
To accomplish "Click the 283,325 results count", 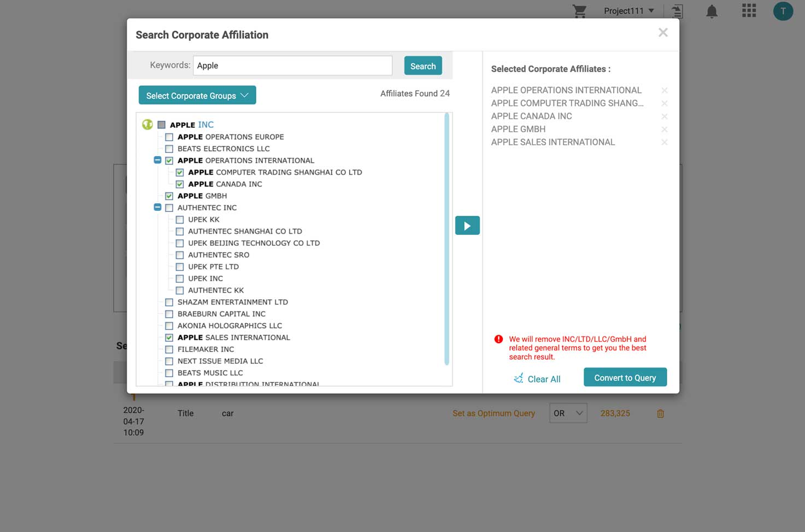I will 615,413.
